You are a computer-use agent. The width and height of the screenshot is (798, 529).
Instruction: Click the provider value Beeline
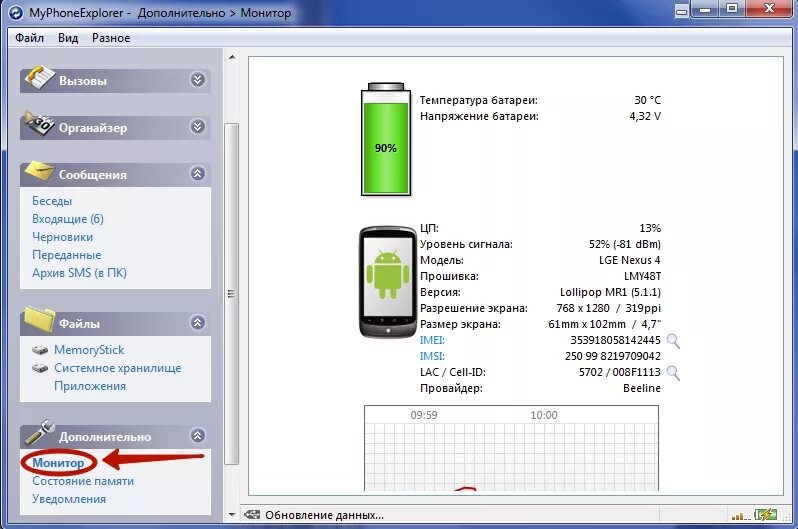[642, 388]
